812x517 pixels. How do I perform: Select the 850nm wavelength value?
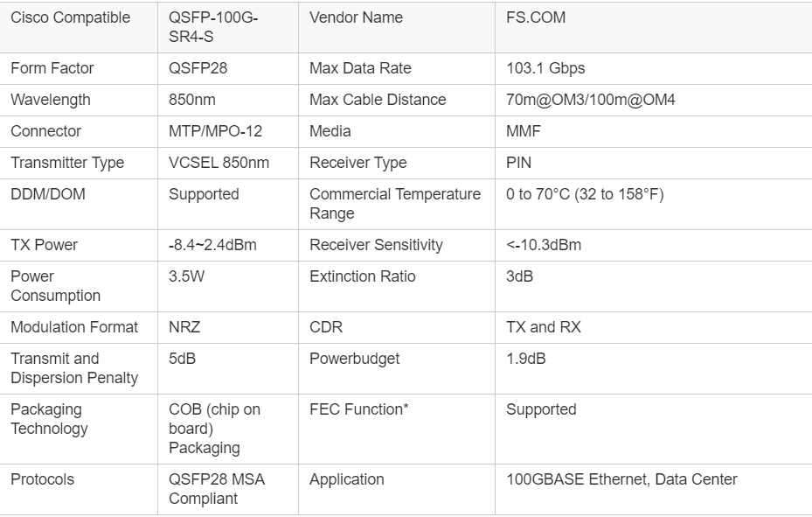pos(193,100)
